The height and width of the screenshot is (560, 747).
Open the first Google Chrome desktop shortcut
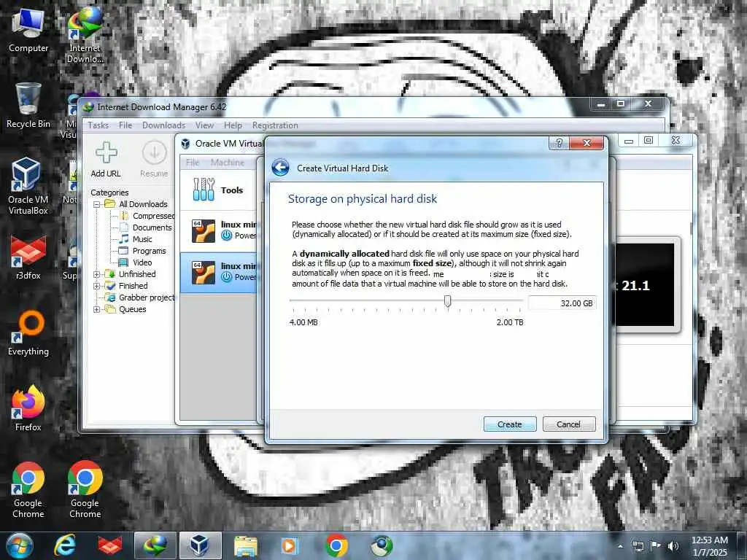(x=28, y=489)
